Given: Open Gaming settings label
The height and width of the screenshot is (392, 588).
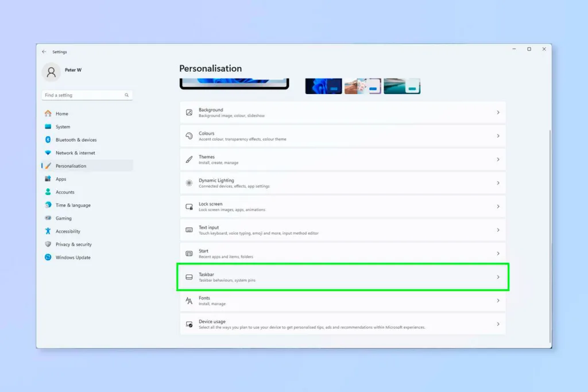Looking at the screenshot, I should click(x=63, y=218).
